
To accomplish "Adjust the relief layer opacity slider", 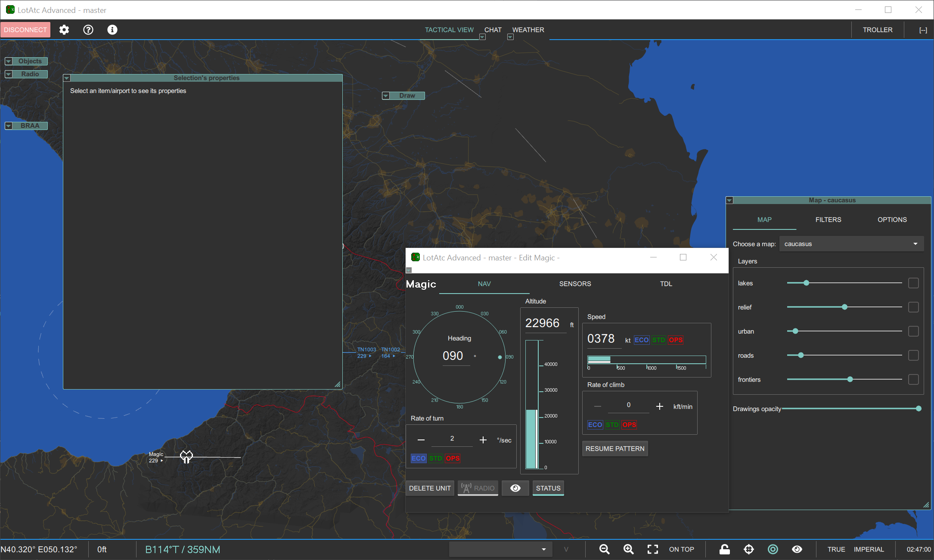I will 844,307.
